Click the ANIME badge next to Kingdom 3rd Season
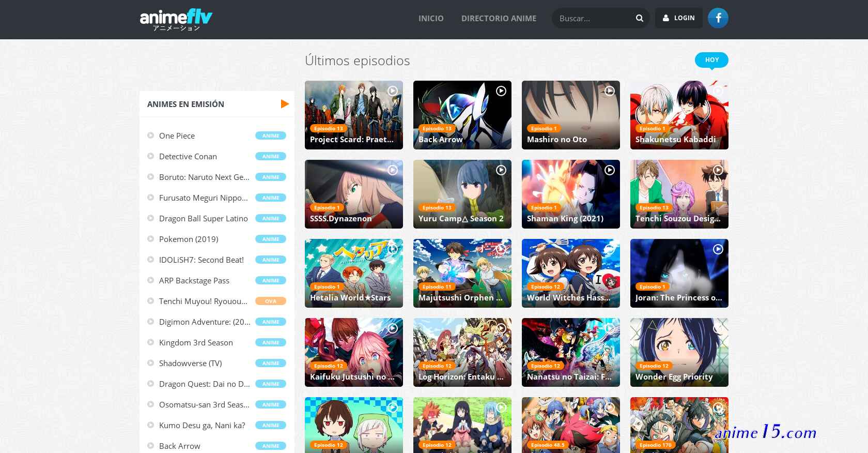Viewport: 868px width, 453px height. pos(271,342)
